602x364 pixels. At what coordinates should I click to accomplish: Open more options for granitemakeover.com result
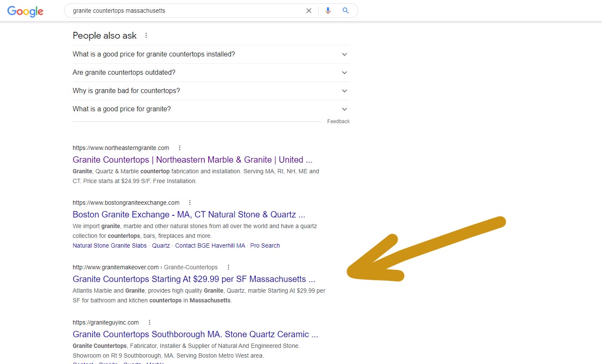(x=229, y=267)
